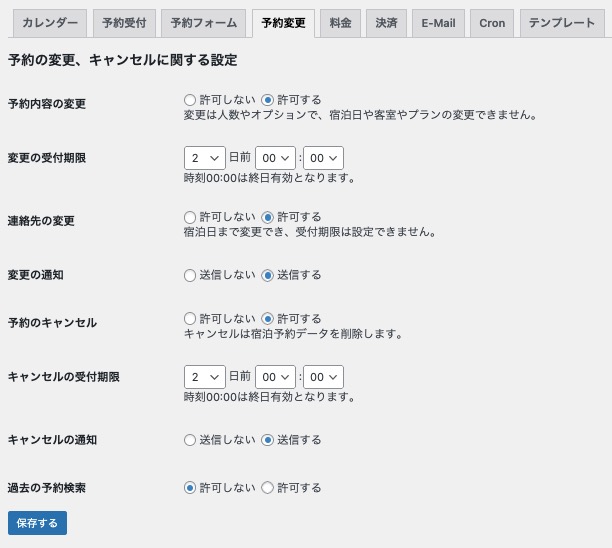Choose 送信する for キャンセルの通知

(267, 440)
